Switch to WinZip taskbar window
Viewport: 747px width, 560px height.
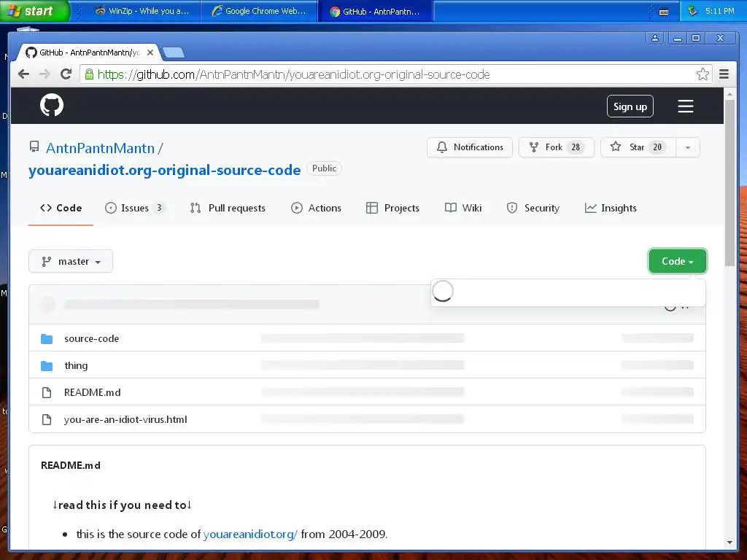[143, 11]
